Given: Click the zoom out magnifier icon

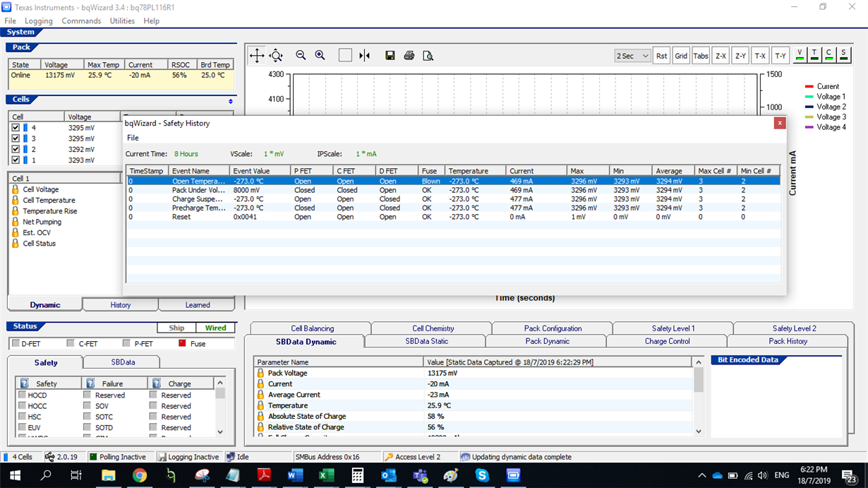Looking at the screenshot, I should click(x=301, y=56).
